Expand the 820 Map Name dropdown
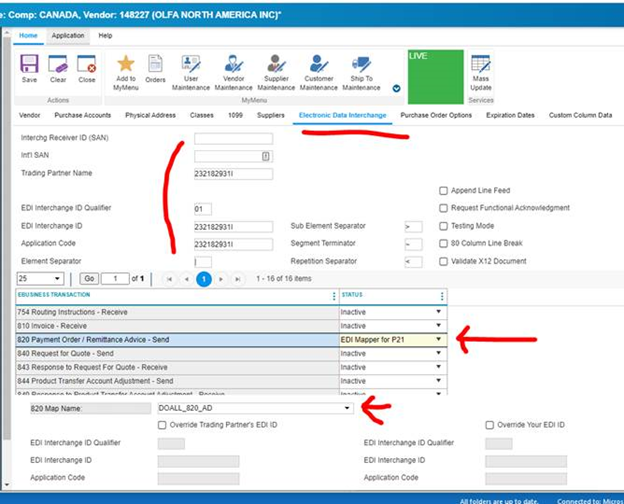Screen dimensions: 624x504 346,408
